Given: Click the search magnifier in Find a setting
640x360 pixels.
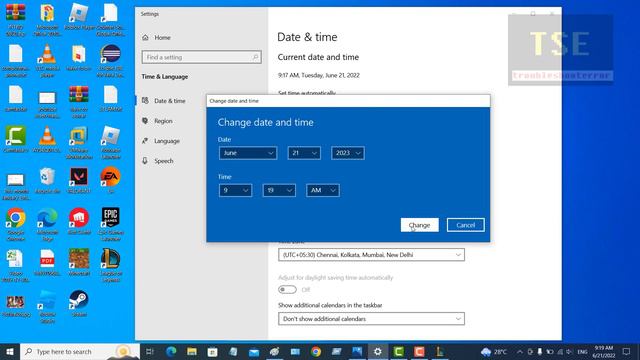Looking at the screenshot, I should 256,57.
